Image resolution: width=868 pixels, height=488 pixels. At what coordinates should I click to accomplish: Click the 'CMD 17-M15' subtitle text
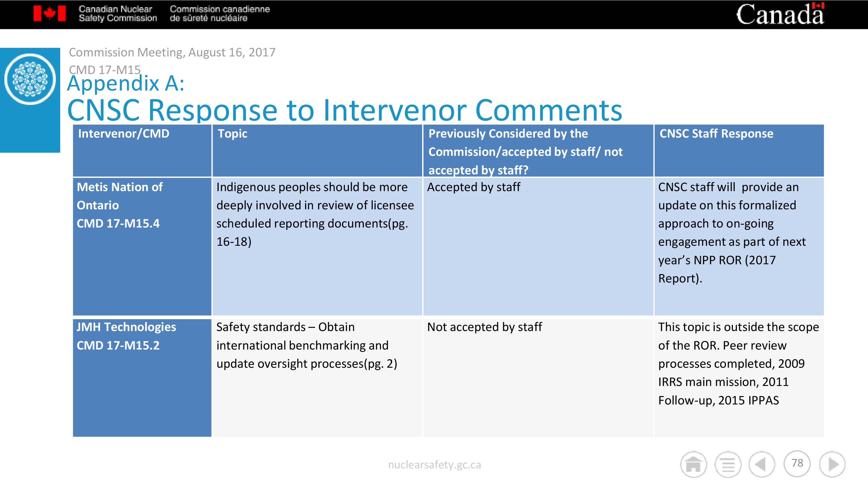click(104, 69)
